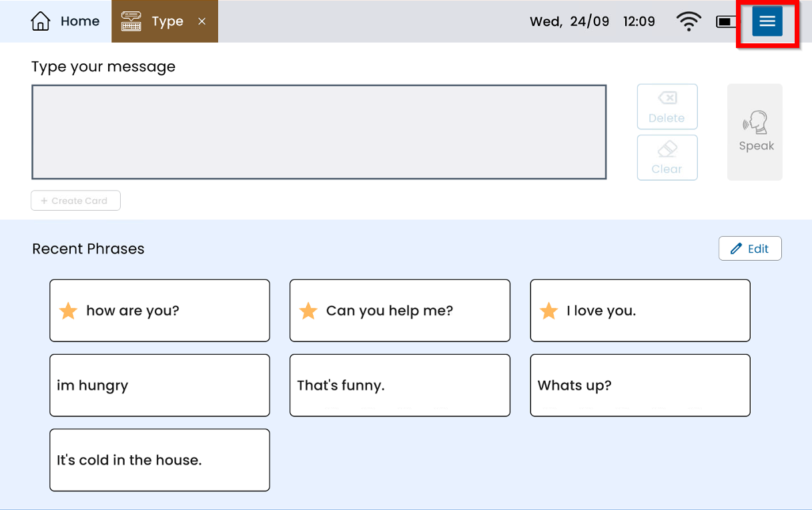Click the message text input box
Image resolution: width=812 pixels, height=510 pixels.
(x=318, y=132)
